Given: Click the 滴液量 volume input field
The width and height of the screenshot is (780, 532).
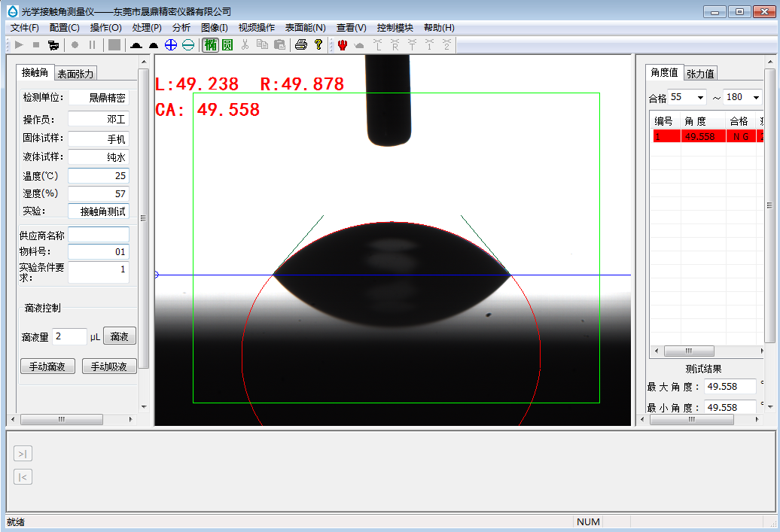Looking at the screenshot, I should [x=69, y=336].
